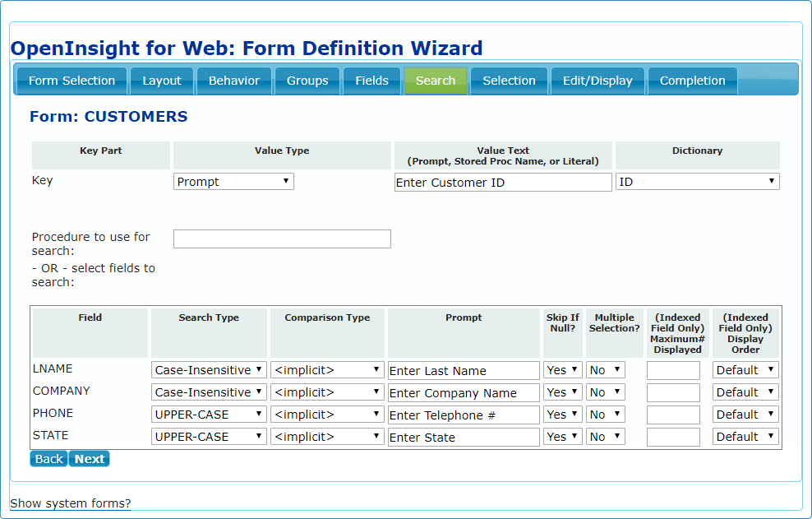The width and height of the screenshot is (812, 519).
Task: Select the Fields tab
Action: click(x=371, y=81)
